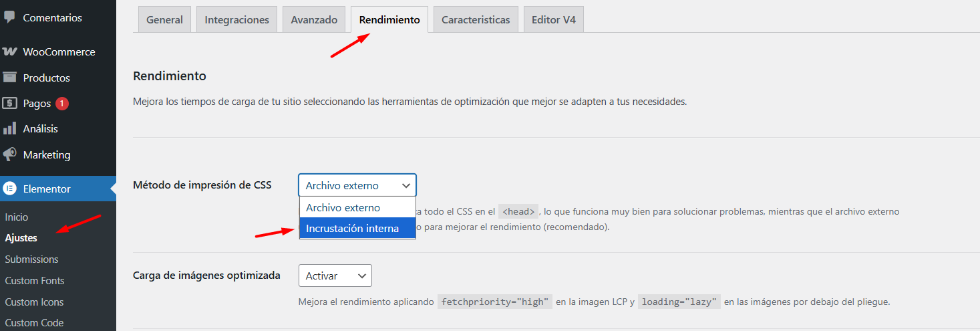Switch to the Editor V4 tab
This screenshot has height=331, width=980.
click(553, 20)
